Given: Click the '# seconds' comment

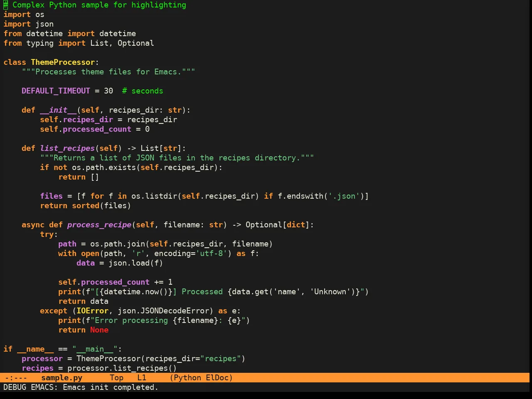Looking at the screenshot, I should [143, 91].
